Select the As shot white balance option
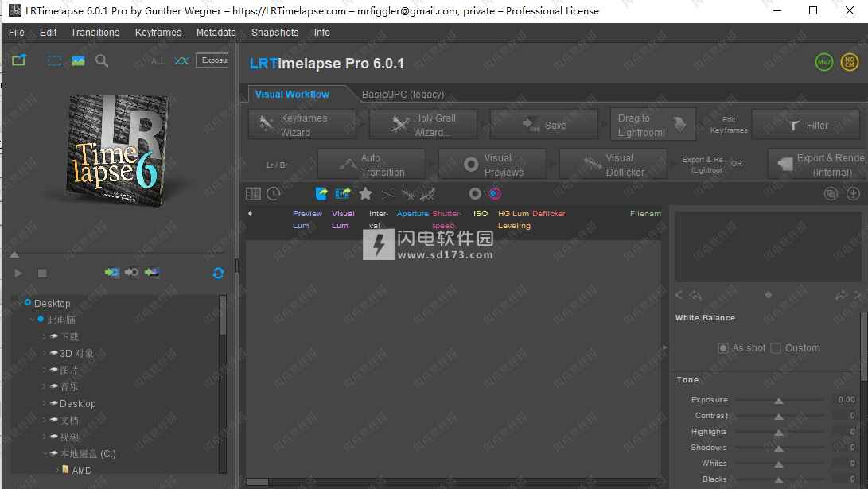Image resolution: width=868 pixels, height=489 pixels. [x=723, y=348]
